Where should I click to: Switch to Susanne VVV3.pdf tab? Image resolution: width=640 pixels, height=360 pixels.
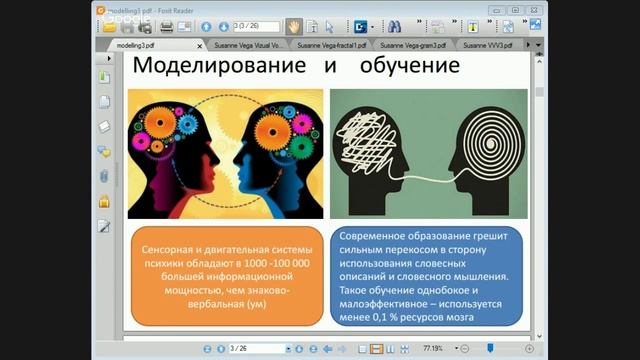[487, 45]
